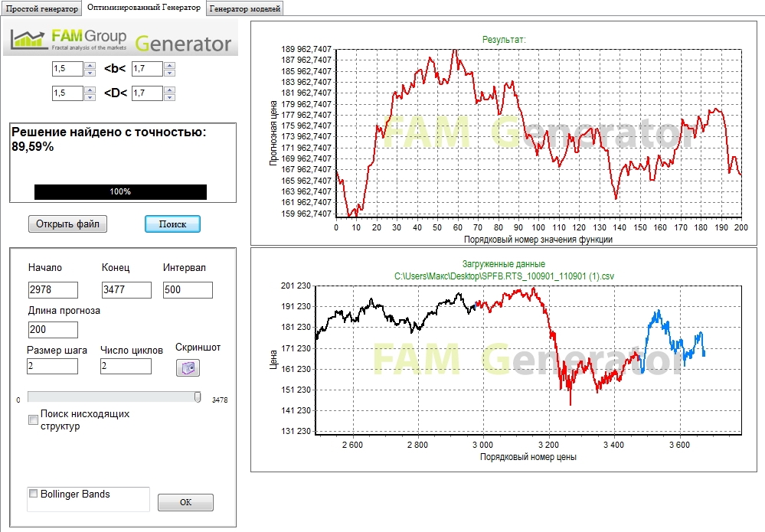Toggle the Bollinger Bands checkbox
The height and width of the screenshot is (532, 765).
click(33, 494)
